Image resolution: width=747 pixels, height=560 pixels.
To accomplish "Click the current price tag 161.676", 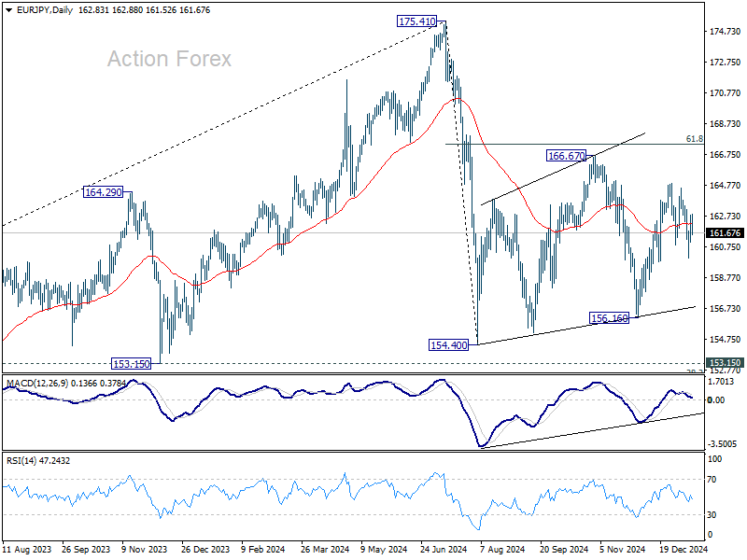I will click(725, 232).
